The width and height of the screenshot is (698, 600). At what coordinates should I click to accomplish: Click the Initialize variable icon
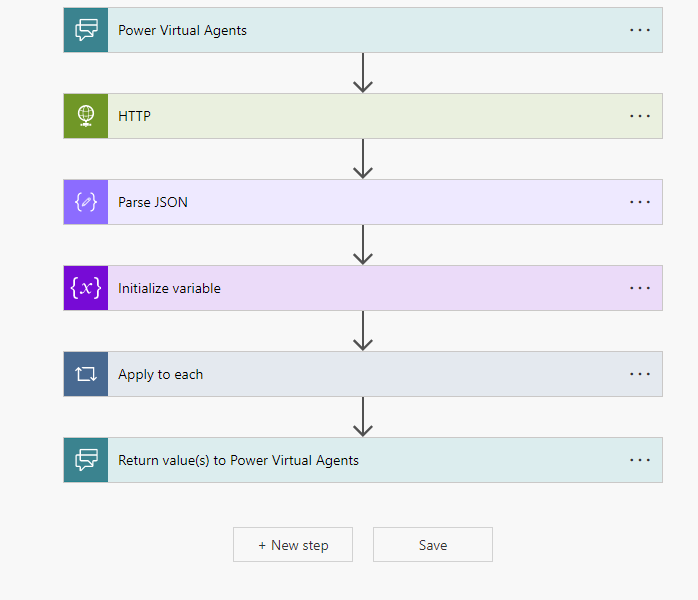coord(86,288)
